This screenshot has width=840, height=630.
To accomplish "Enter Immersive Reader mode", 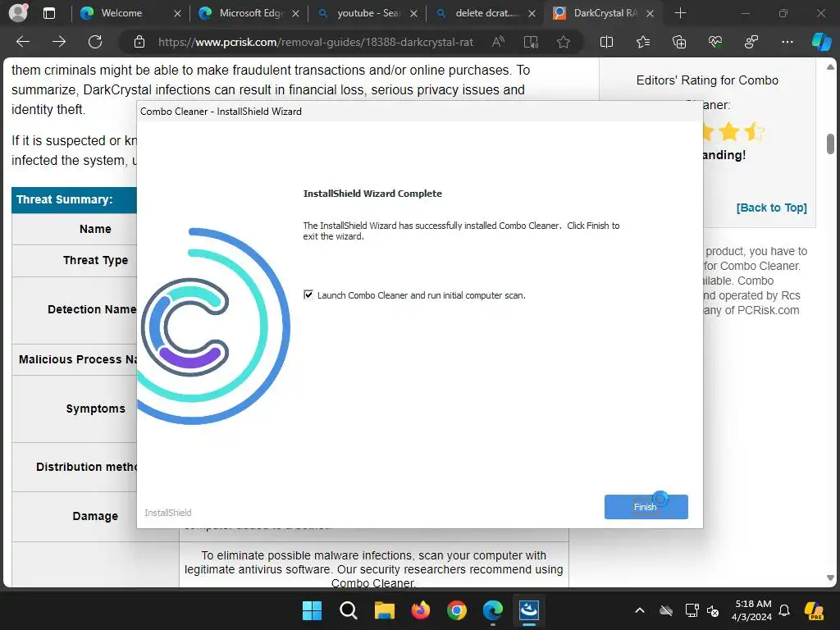I will coord(531,42).
